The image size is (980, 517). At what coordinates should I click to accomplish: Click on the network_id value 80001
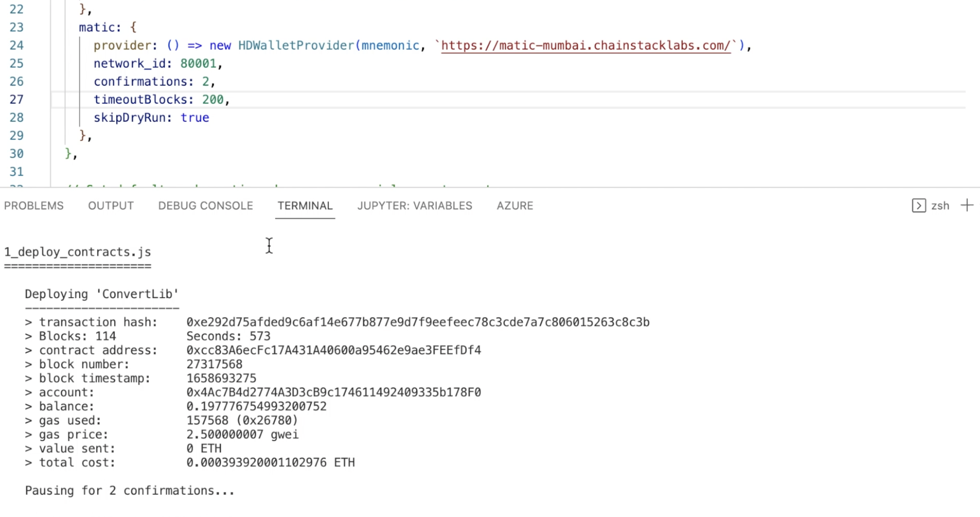pyautogui.click(x=198, y=63)
